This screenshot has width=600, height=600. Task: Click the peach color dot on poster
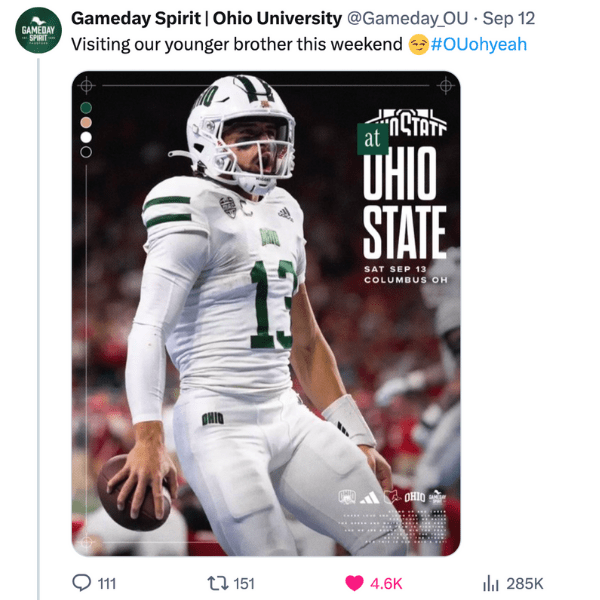(86, 122)
